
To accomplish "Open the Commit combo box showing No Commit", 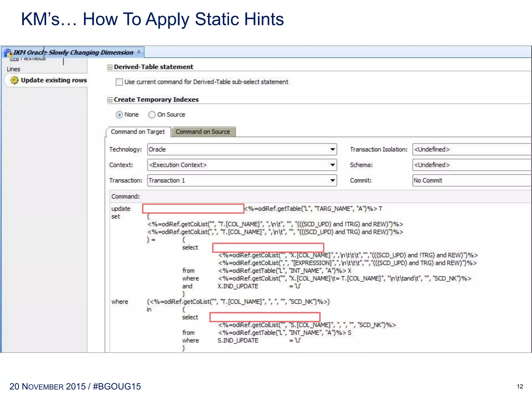I will (472, 180).
